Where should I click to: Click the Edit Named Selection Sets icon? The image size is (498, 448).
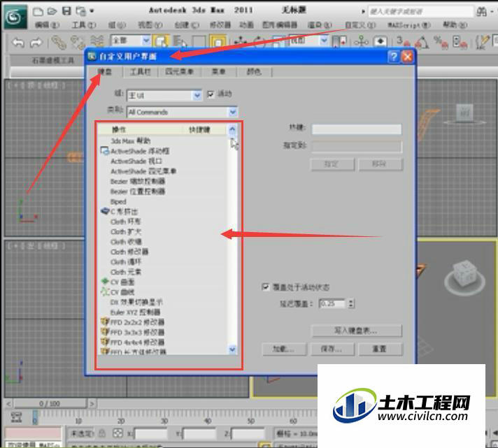[482, 42]
